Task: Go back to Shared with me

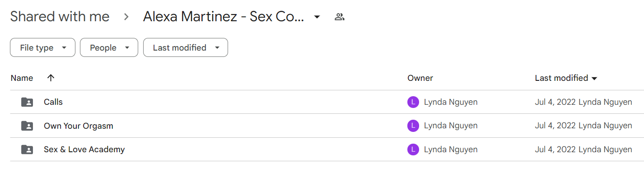Action: tap(60, 17)
